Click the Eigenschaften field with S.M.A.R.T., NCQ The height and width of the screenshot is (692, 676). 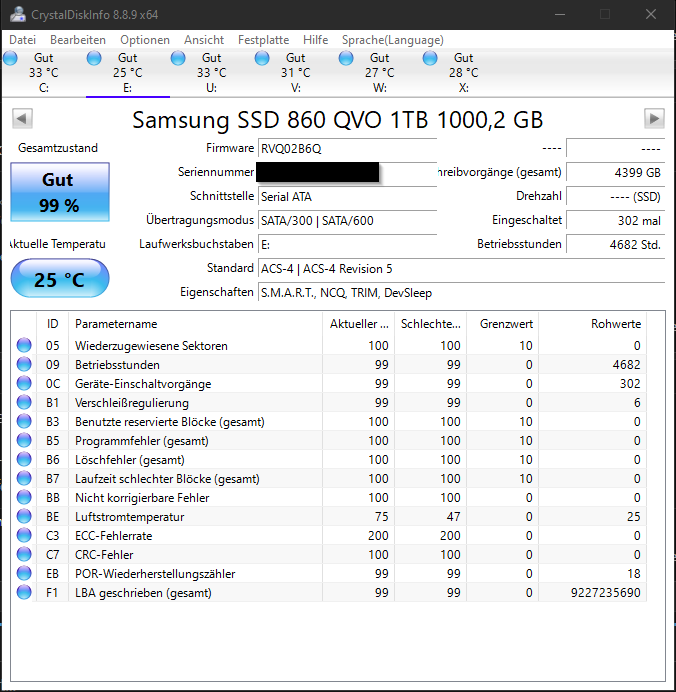pyautogui.click(x=461, y=293)
